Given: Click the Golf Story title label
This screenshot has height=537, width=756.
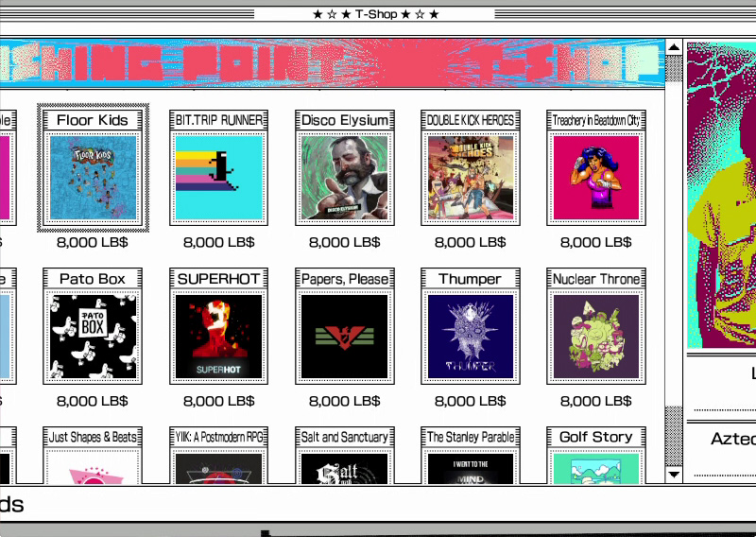Looking at the screenshot, I should click(596, 437).
